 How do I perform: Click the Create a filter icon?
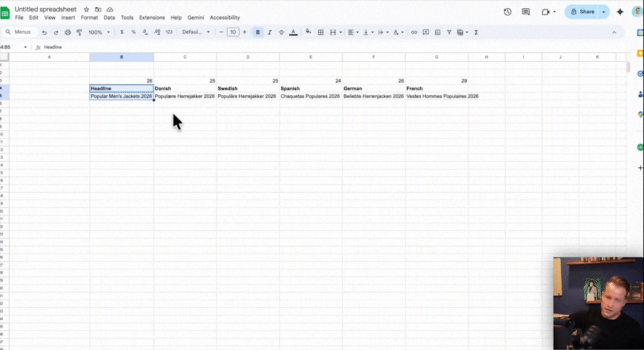[x=449, y=32]
